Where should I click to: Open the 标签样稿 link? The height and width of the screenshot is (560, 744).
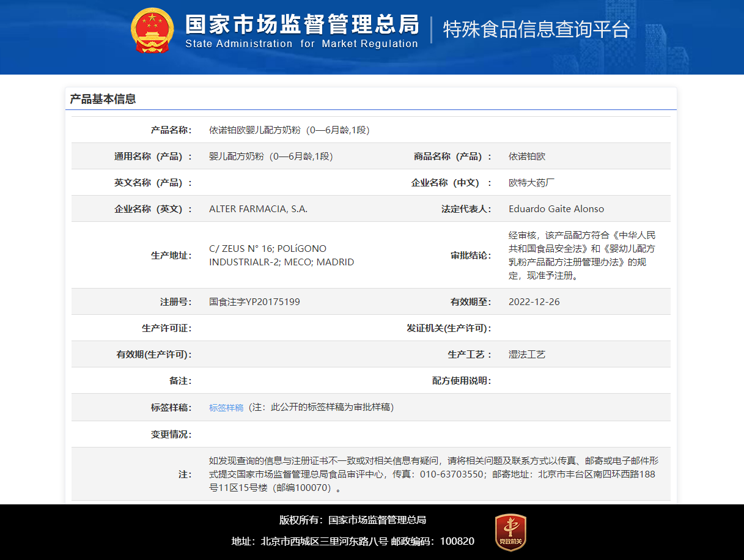point(226,408)
